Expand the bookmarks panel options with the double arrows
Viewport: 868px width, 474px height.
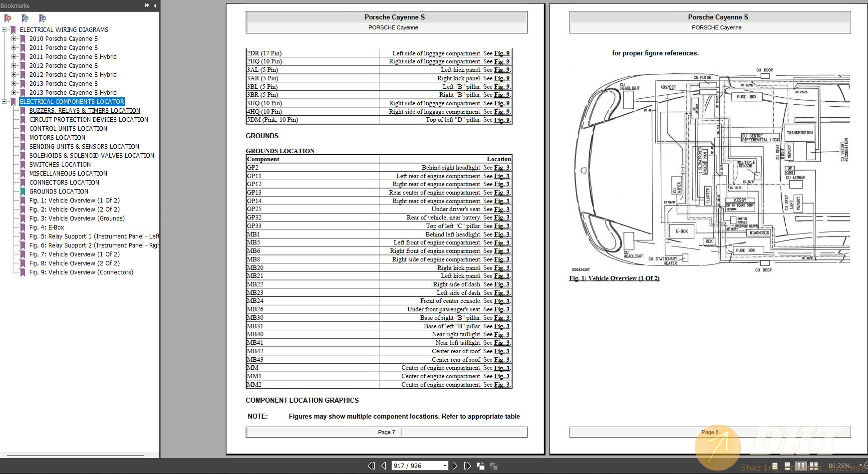(147, 5)
